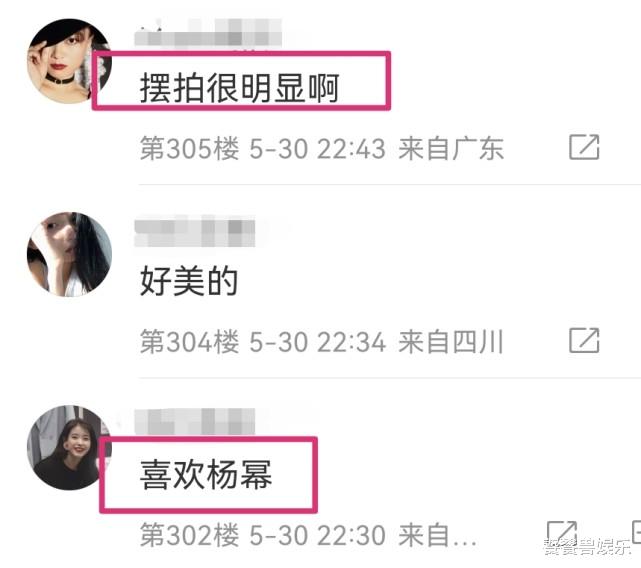Click the blurred username above 摆拍很明显啊
641x568 pixels.
(208, 33)
